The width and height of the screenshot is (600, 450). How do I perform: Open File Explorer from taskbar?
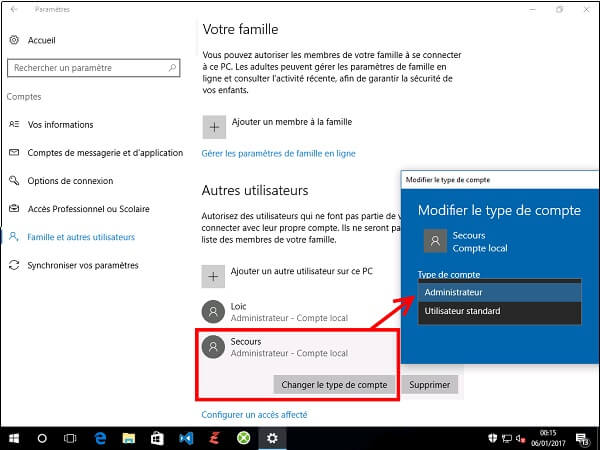(129, 439)
